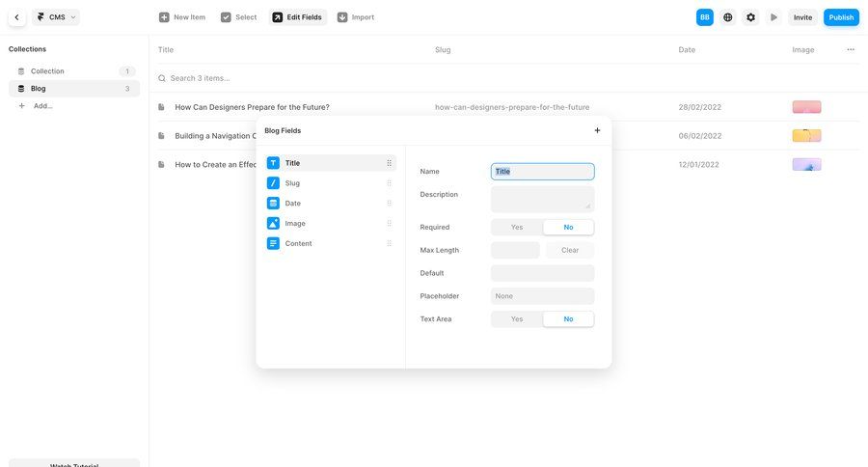Select Collection in the sidebar
The width and height of the screenshot is (868, 467).
[x=74, y=70]
